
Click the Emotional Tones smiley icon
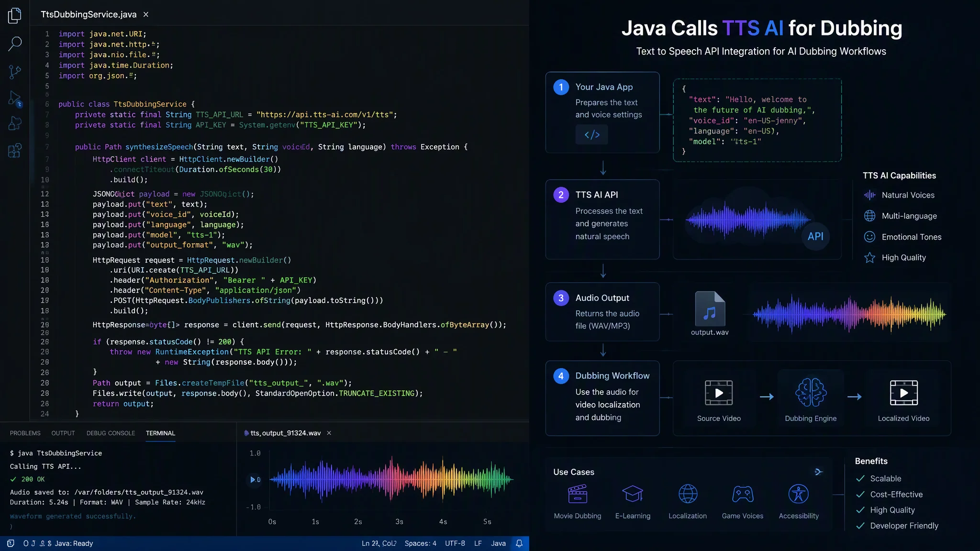[869, 237]
